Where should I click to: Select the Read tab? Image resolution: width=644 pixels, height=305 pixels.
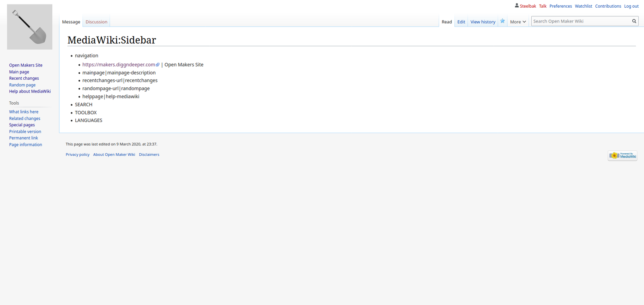(x=447, y=22)
